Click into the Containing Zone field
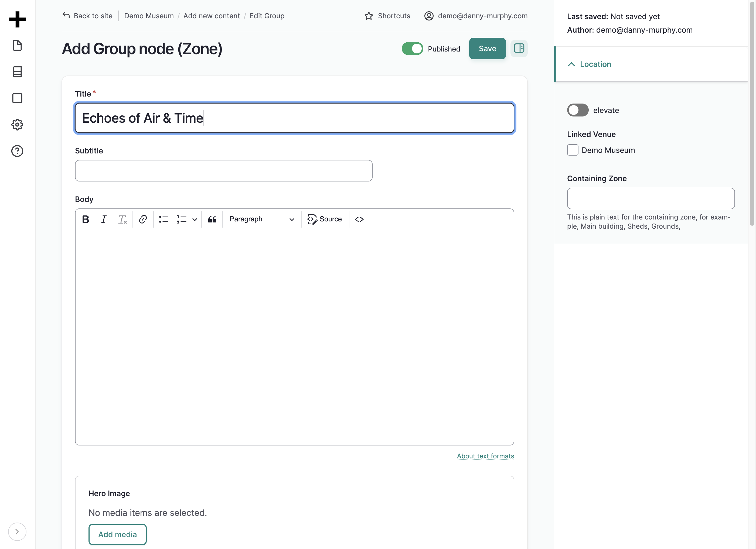756x549 pixels. point(651,198)
